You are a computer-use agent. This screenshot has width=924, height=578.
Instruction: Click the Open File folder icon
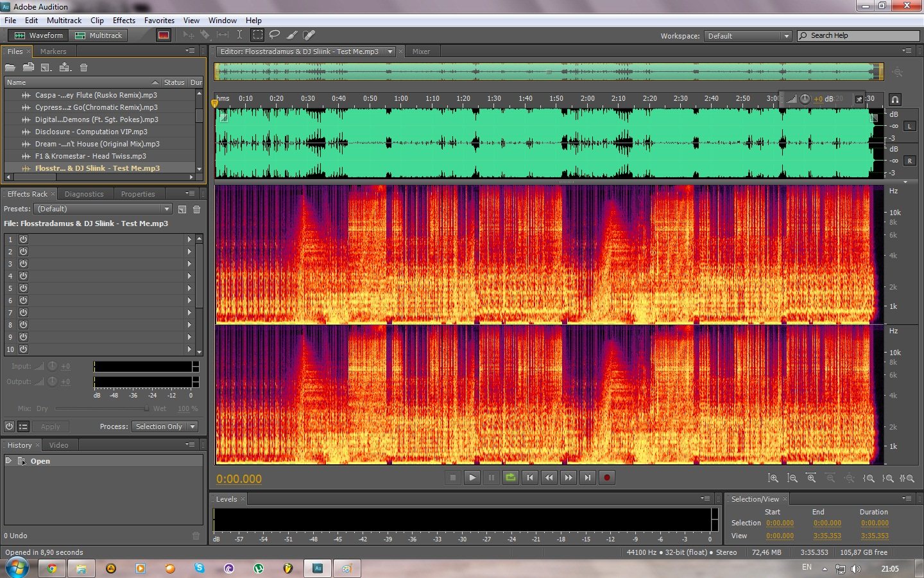pyautogui.click(x=10, y=67)
